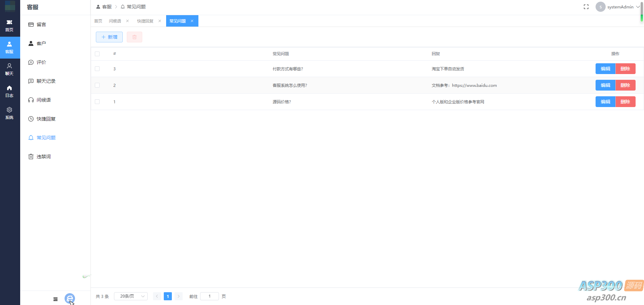The image size is (644, 305).
Task: Select the checkbox for 源码价格? row
Action: (x=97, y=101)
